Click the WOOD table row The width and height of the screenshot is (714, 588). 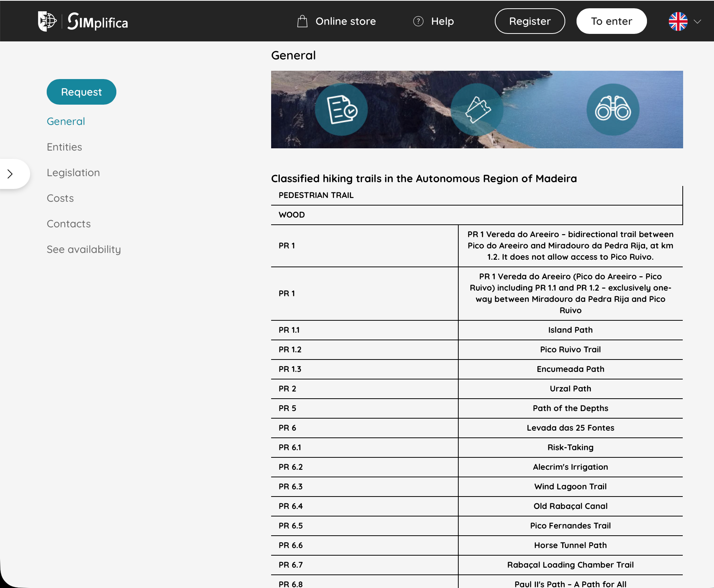pos(477,215)
